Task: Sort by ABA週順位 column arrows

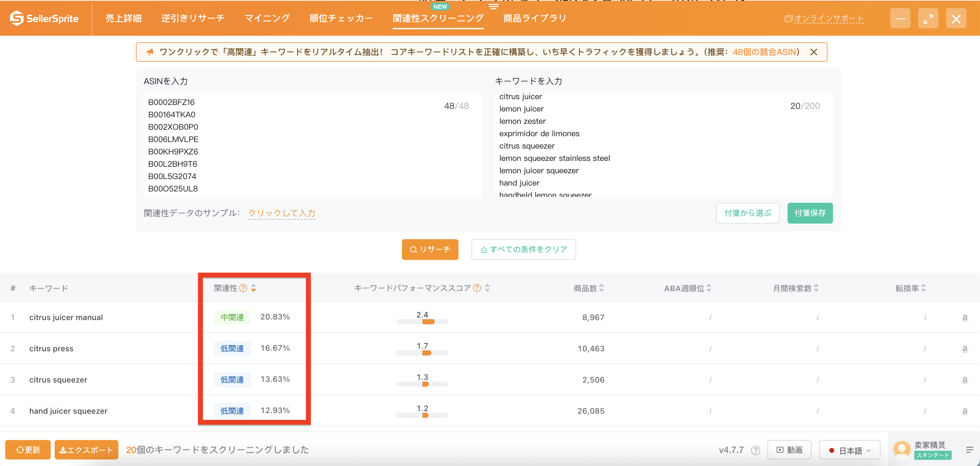Action: click(709, 288)
